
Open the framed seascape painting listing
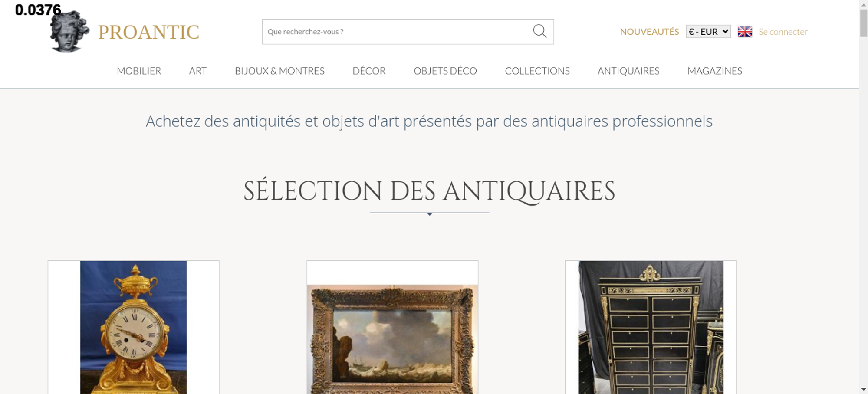[392, 327]
